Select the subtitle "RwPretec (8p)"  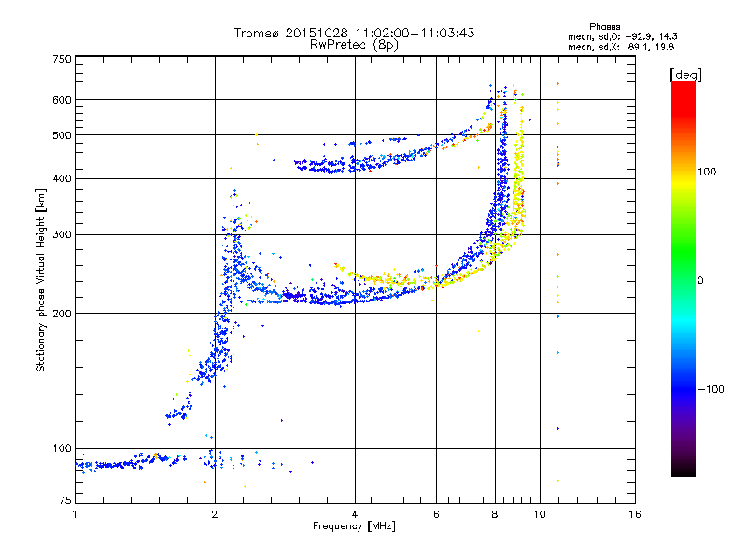tap(355, 45)
